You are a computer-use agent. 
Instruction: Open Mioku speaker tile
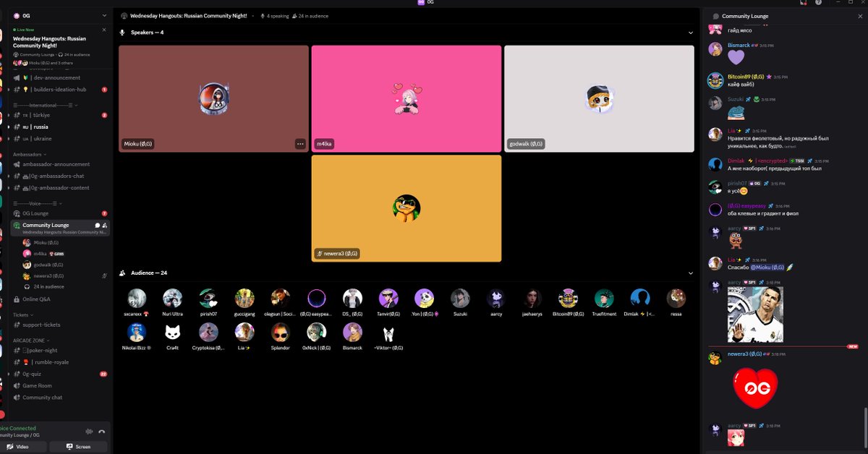pos(213,99)
